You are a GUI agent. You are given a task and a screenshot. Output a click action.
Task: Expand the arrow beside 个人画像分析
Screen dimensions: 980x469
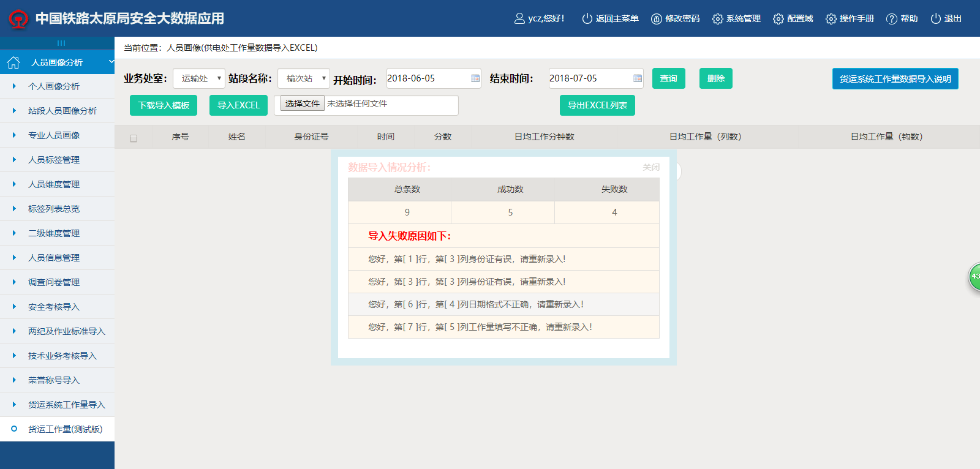click(14, 86)
